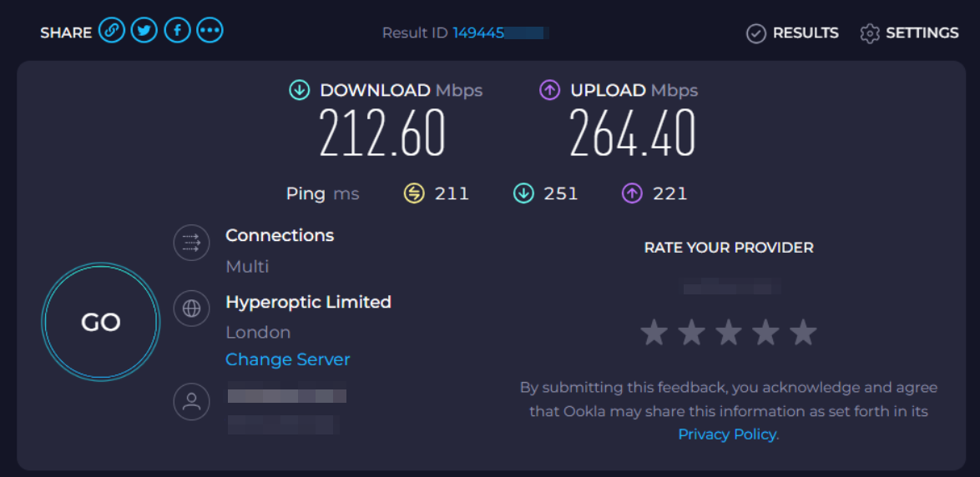Share result on Facebook
Image resolution: width=980 pixels, height=477 pixels.
(x=177, y=32)
